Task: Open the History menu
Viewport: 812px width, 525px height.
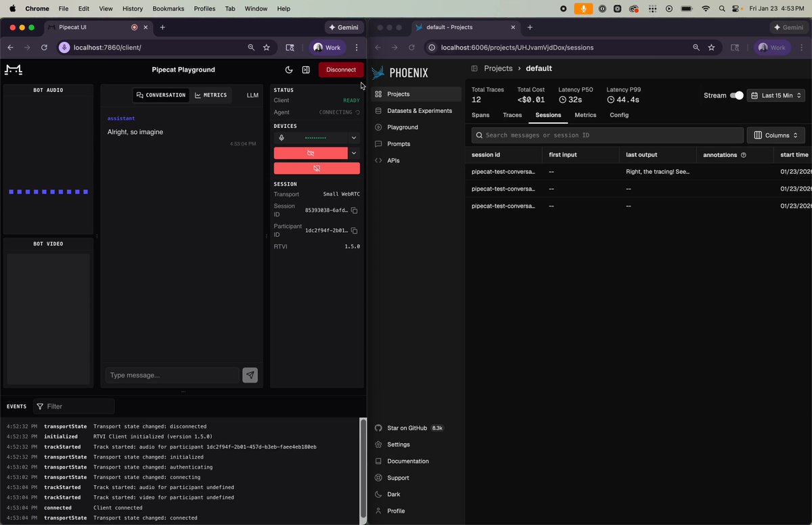Action: [x=133, y=9]
